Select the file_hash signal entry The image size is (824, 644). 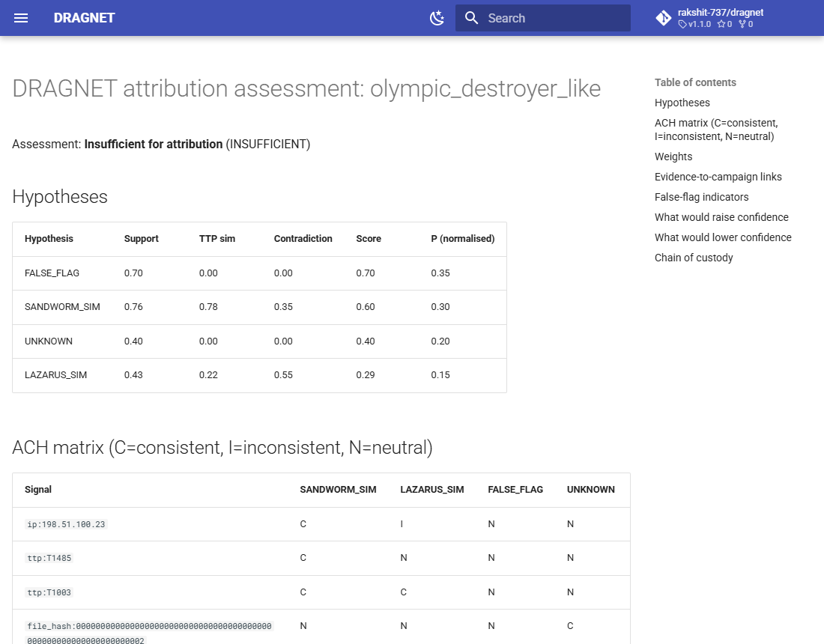tap(149, 633)
